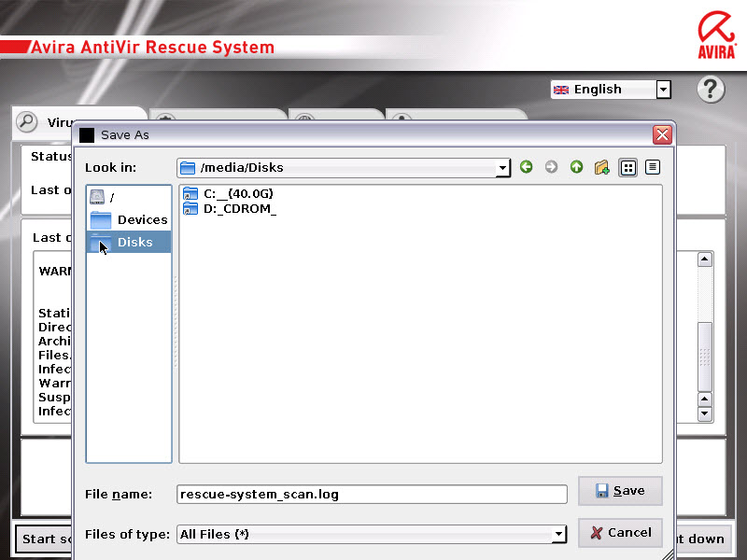Click the folder icon in Look in box
The width and height of the screenshot is (747, 560).
pos(188,168)
